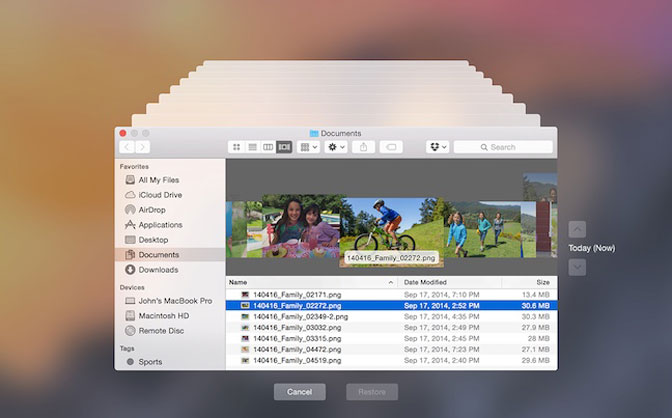Click the Downloads arrow icon

tap(130, 270)
